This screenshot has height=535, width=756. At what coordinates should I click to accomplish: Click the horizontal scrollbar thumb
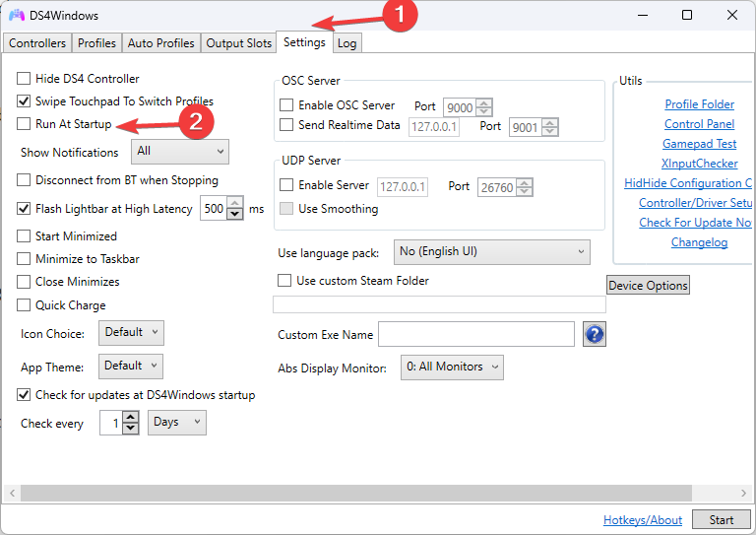pyautogui.click(x=355, y=493)
